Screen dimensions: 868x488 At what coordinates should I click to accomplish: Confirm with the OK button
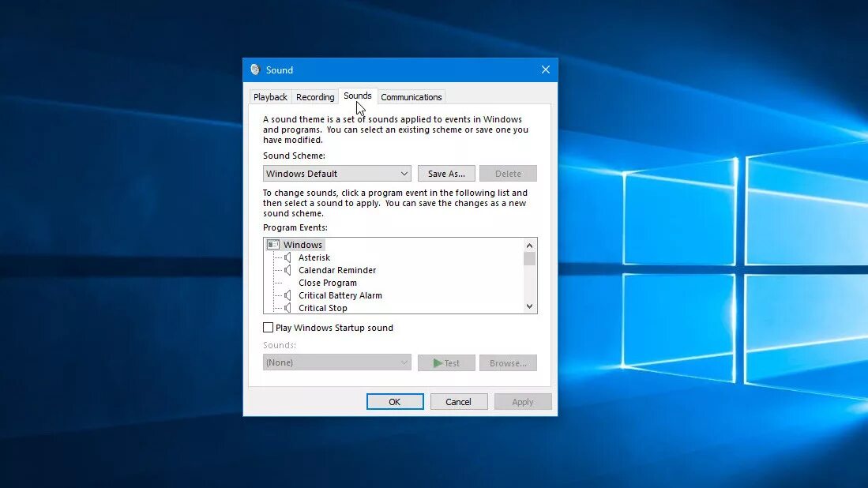click(x=395, y=402)
